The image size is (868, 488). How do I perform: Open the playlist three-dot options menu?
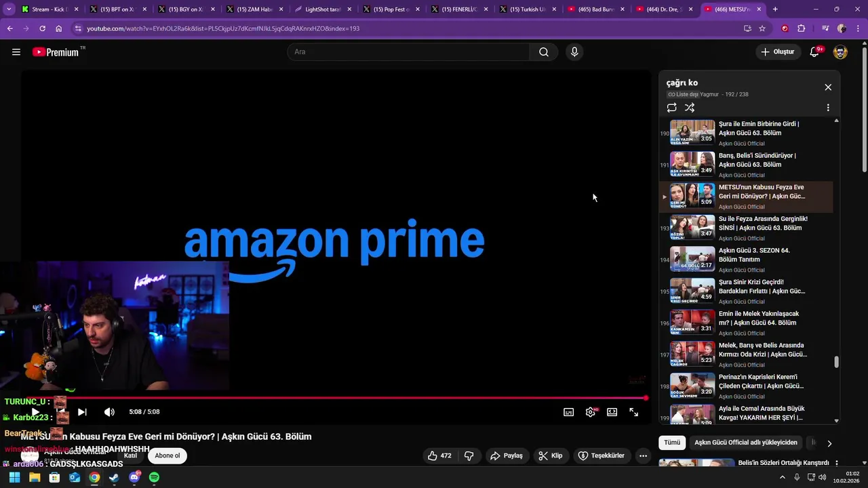828,108
